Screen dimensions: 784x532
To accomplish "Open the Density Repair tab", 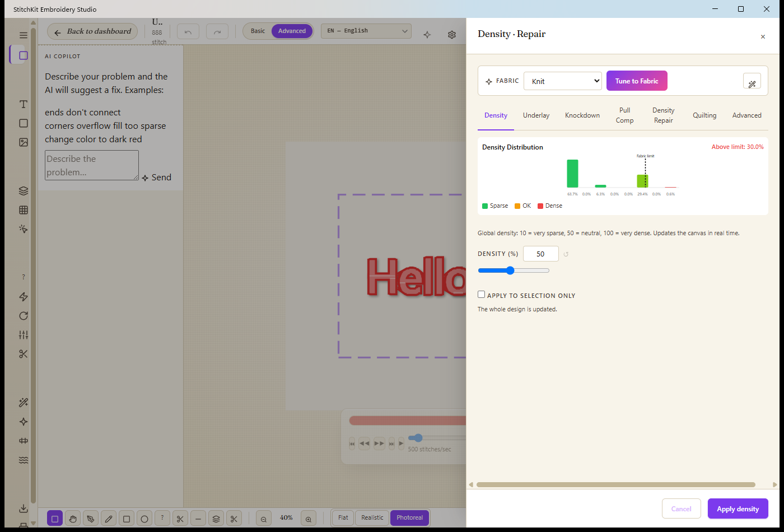I will click(x=664, y=115).
